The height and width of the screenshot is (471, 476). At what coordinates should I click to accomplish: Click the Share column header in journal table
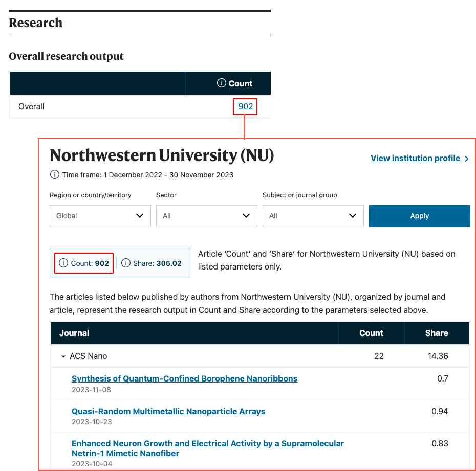click(437, 333)
